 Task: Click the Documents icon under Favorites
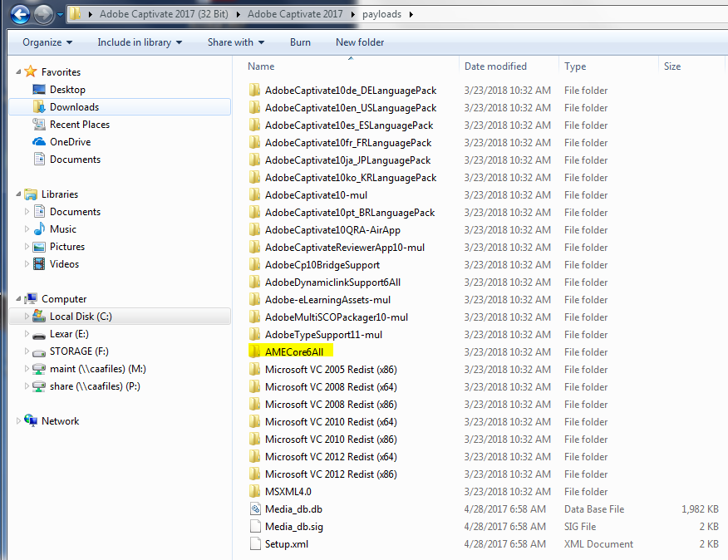tap(39, 160)
